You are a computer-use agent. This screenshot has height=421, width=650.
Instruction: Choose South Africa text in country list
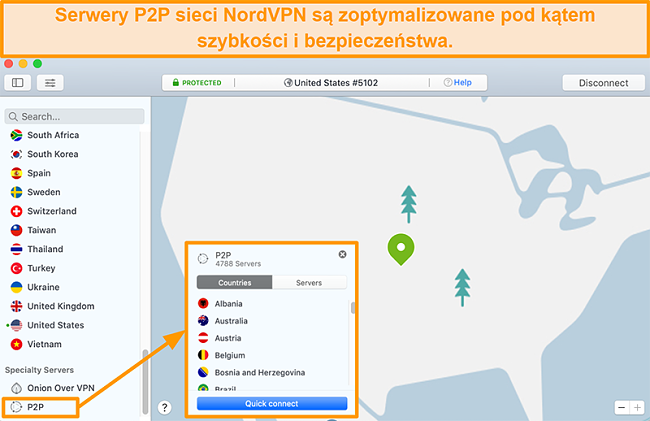click(x=53, y=135)
